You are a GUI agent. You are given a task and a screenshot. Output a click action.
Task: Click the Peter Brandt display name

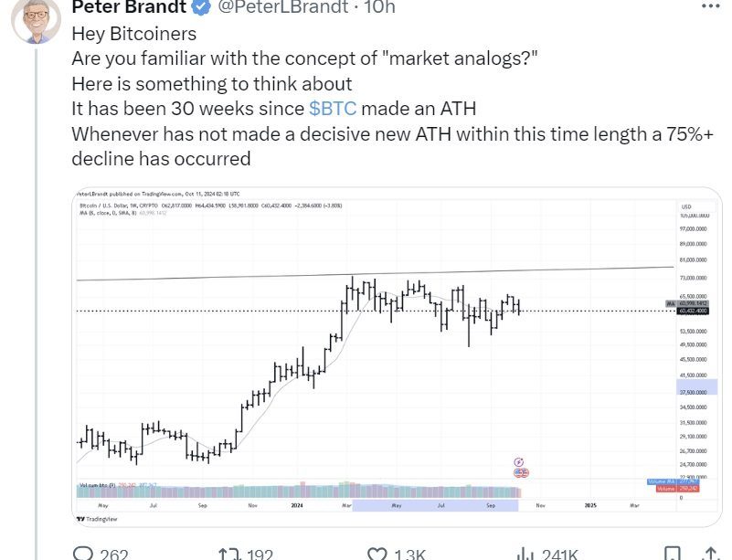129,7
